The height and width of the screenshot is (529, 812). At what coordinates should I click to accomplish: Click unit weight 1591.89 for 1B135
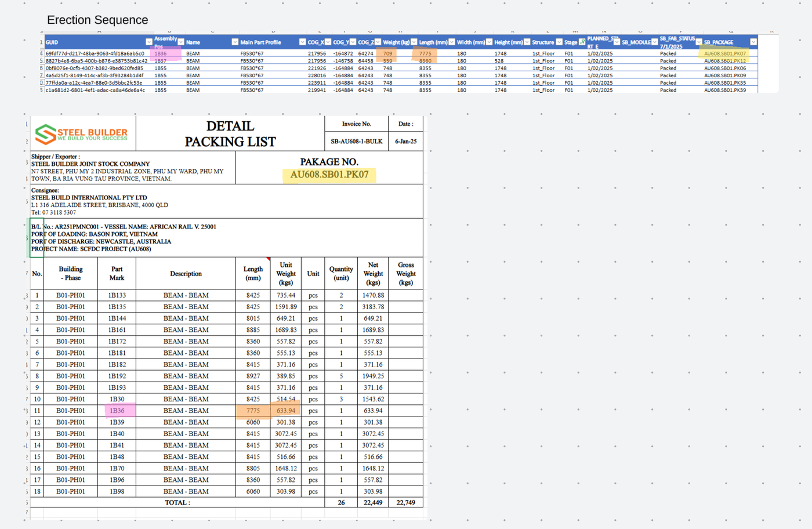click(286, 307)
